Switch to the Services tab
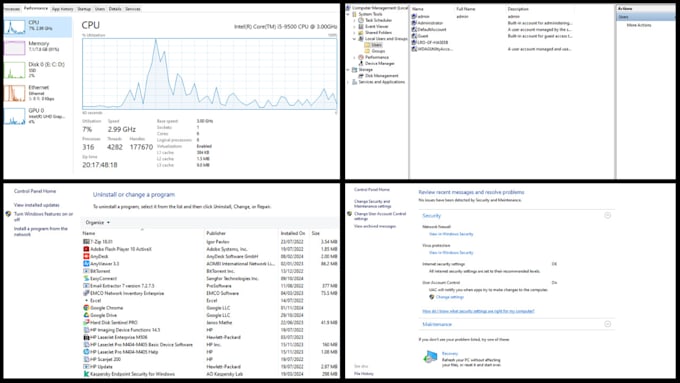 tap(133, 9)
